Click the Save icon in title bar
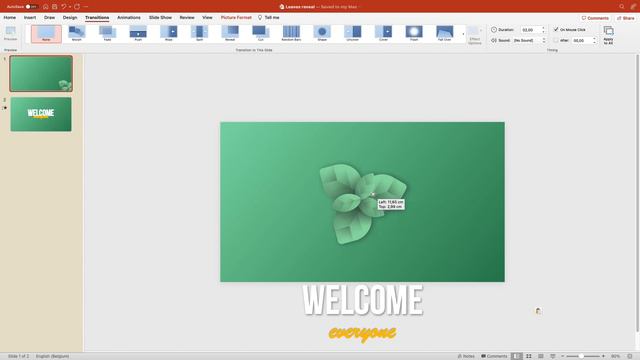The width and height of the screenshot is (640, 360). (55, 7)
